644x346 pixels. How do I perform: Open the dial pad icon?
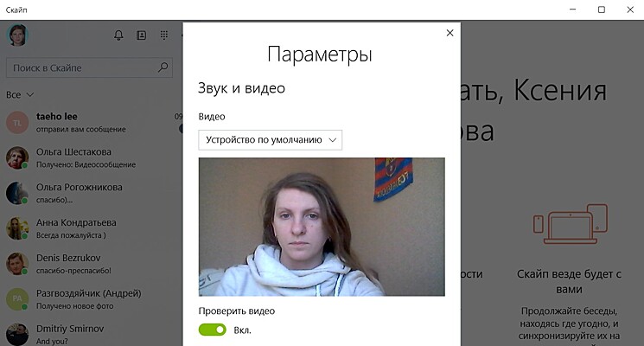click(x=164, y=35)
